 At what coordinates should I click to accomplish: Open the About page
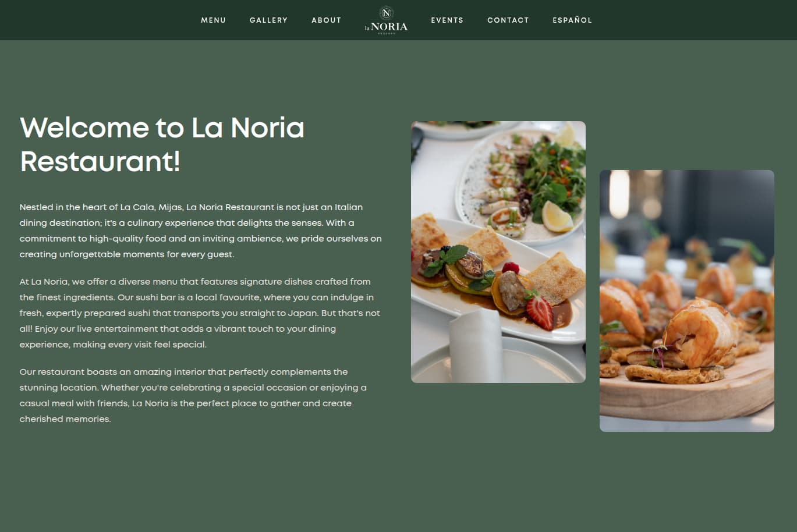click(x=326, y=20)
